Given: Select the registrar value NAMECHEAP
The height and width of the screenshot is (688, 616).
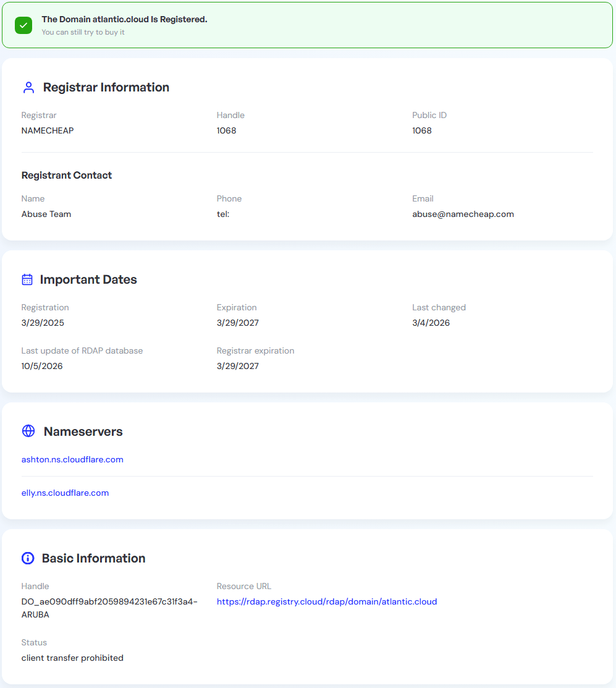Looking at the screenshot, I should (48, 131).
